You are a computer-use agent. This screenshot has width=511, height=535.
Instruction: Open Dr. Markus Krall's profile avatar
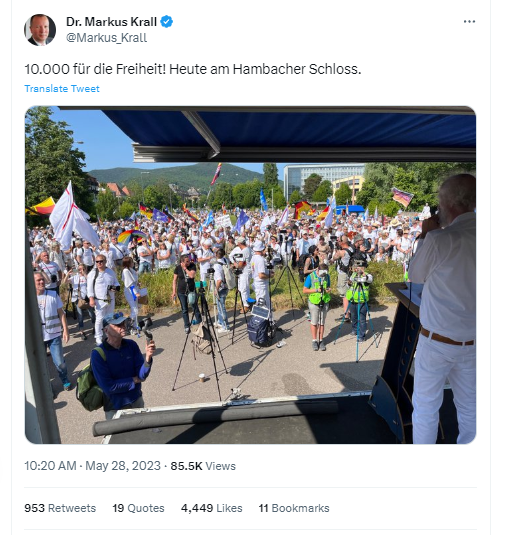tap(40, 30)
